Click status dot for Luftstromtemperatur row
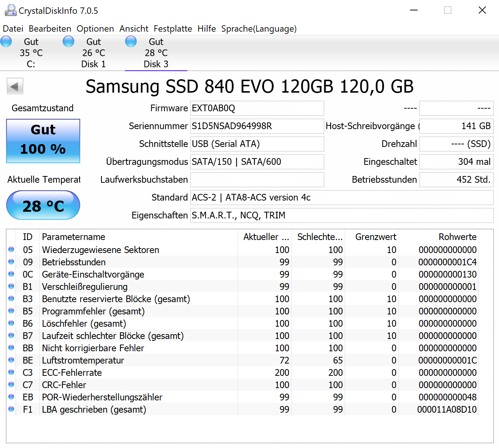The width and height of the screenshot is (499, 448). 11,360
